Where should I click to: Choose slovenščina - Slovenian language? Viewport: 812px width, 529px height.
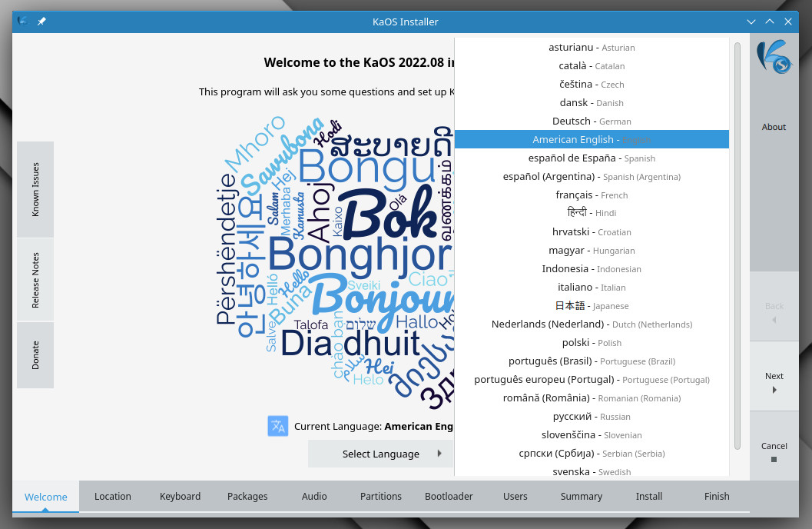592,434
